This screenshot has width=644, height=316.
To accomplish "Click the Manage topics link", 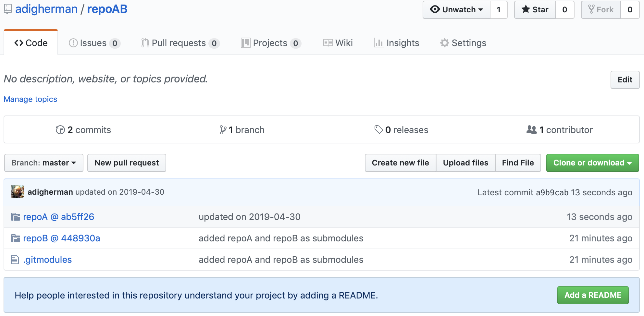I will point(31,99).
